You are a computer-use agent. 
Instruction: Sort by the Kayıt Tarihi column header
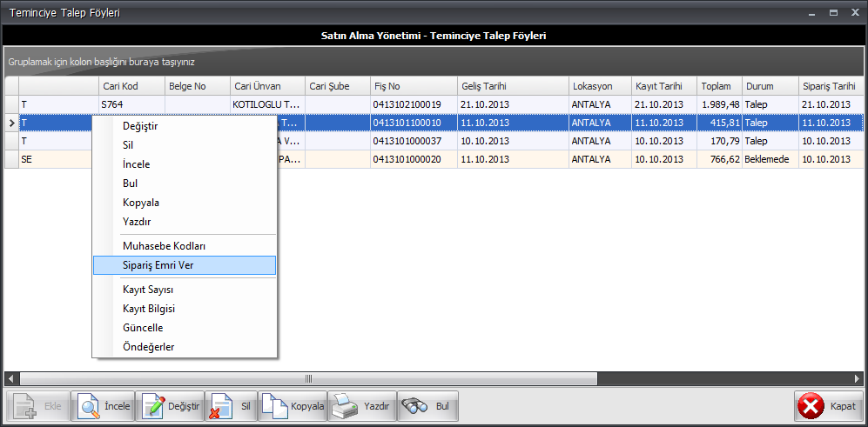664,86
